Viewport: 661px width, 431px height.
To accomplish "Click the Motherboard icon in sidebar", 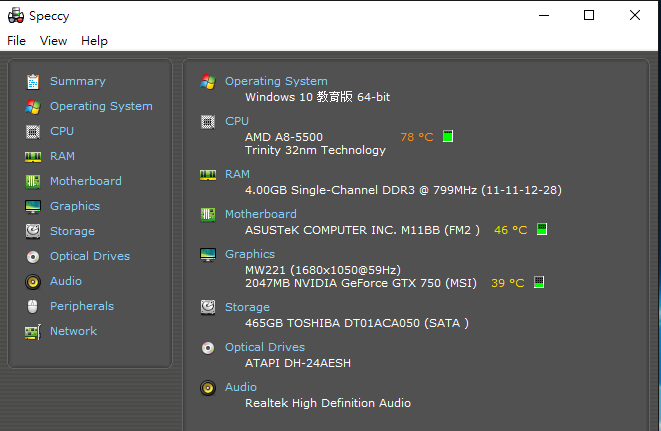I will [33, 182].
